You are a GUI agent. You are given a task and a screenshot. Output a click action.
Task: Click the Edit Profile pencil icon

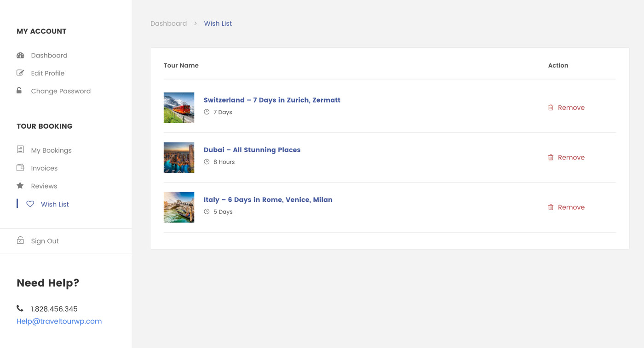[x=20, y=73]
